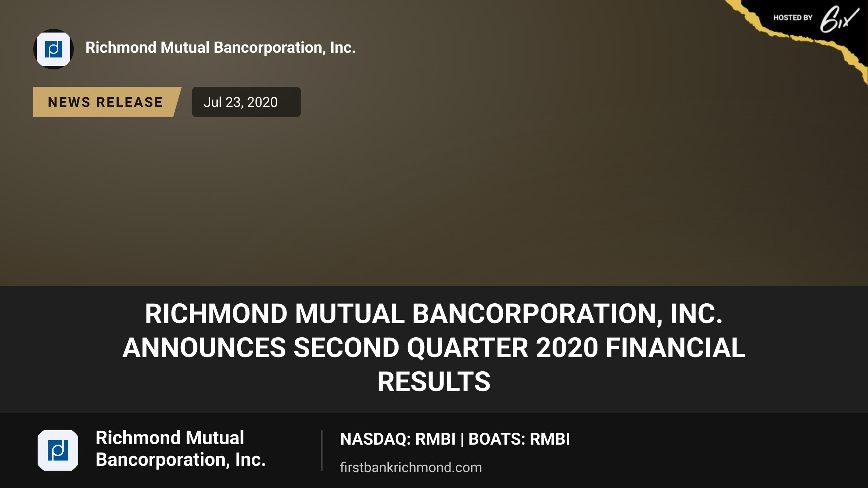Click the round company logo at top
Image resolution: width=868 pixels, height=488 pixels.
[x=54, y=49]
